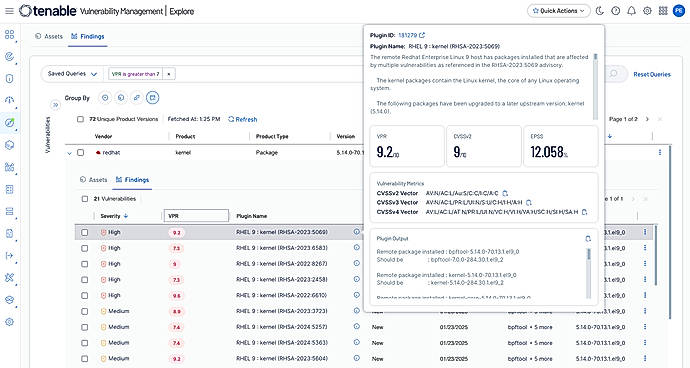Check the redhat kernel row checkbox
The image size is (690, 368).
click(x=80, y=153)
